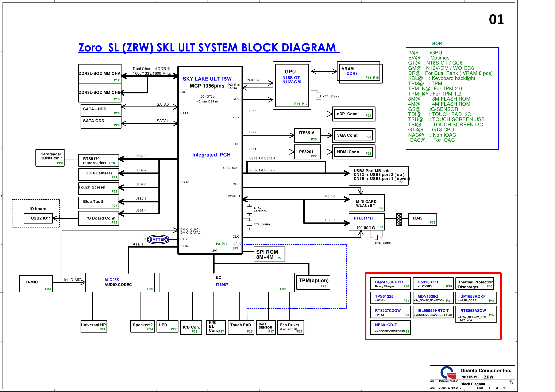Click the X'TAL 27MHz crystal symbol
This screenshot has width=555, height=392.
tap(318, 96)
